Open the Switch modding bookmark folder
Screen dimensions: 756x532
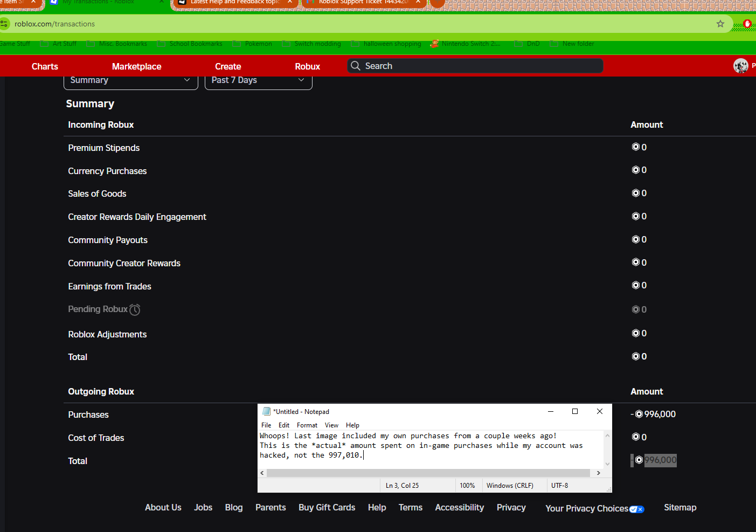coord(311,44)
